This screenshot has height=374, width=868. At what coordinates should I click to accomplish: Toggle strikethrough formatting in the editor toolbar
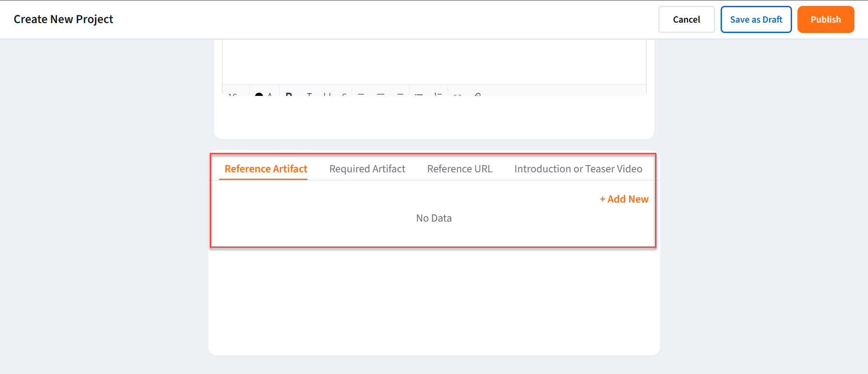(x=344, y=95)
